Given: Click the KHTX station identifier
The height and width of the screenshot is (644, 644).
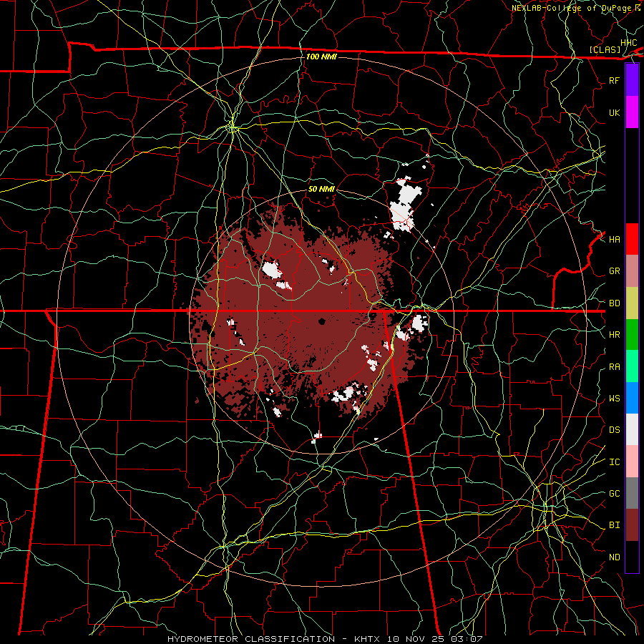Looking at the screenshot, I should 368,639.
